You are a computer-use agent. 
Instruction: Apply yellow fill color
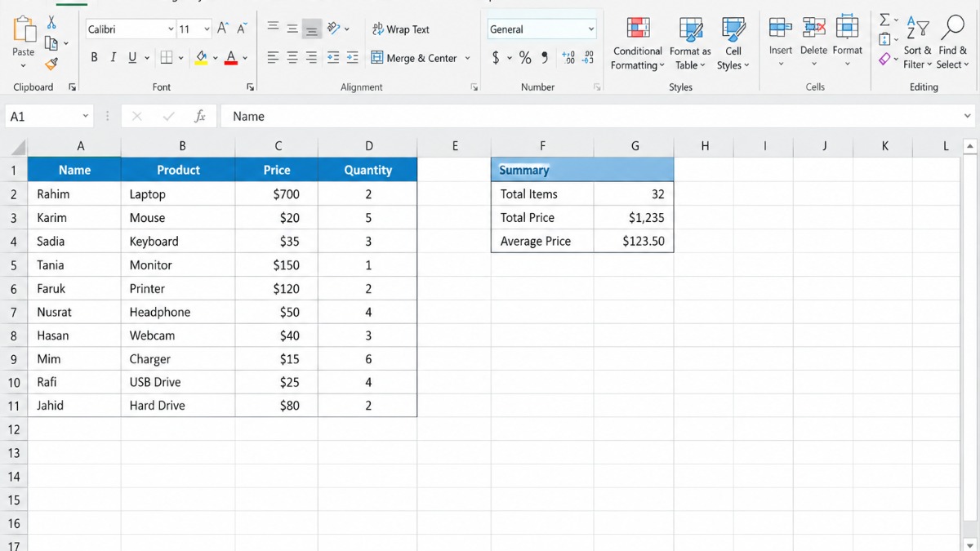(x=201, y=58)
